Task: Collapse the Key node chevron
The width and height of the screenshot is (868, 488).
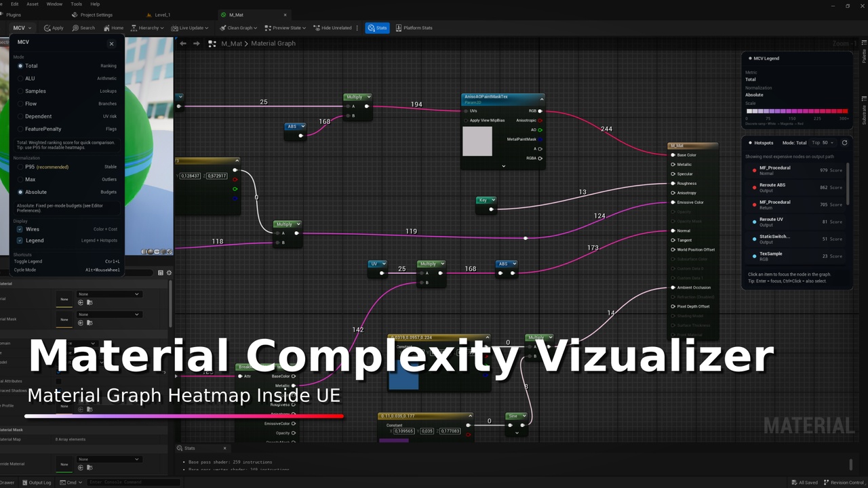Action: [493, 200]
